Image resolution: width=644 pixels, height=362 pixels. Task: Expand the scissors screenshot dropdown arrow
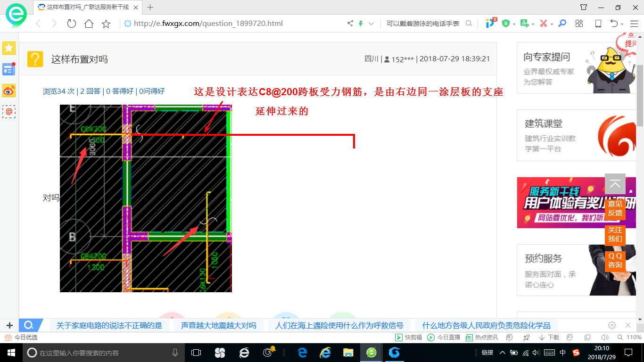552,24
